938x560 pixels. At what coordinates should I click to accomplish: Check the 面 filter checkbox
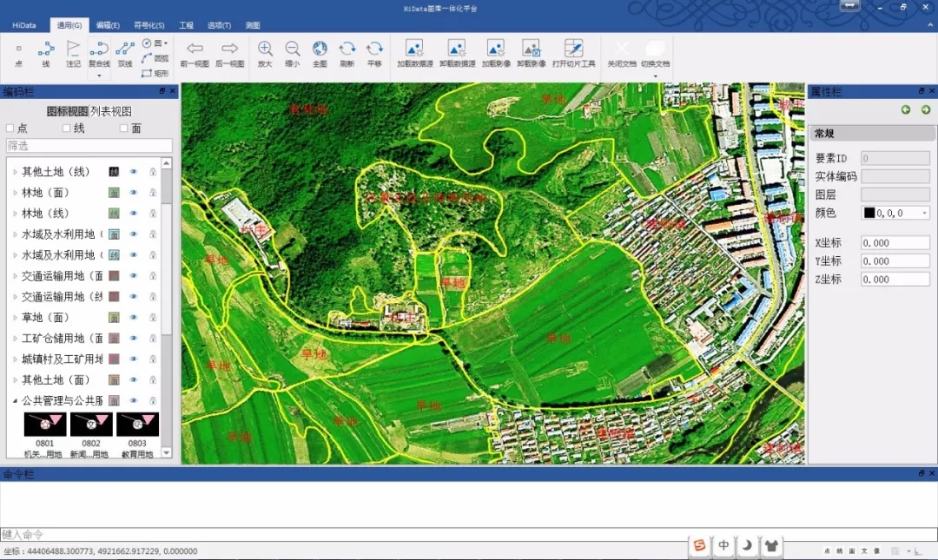123,128
